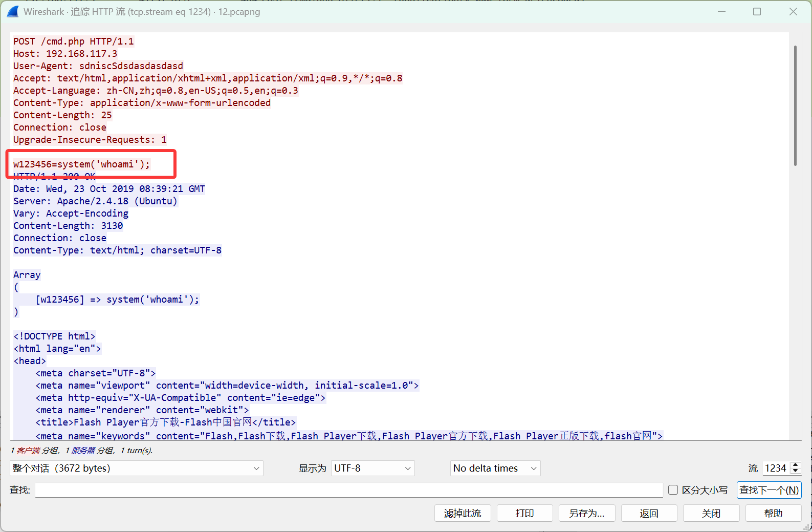Screen dimensions: 812x532
Task: Open the No delta times dropdown
Action: click(495, 468)
